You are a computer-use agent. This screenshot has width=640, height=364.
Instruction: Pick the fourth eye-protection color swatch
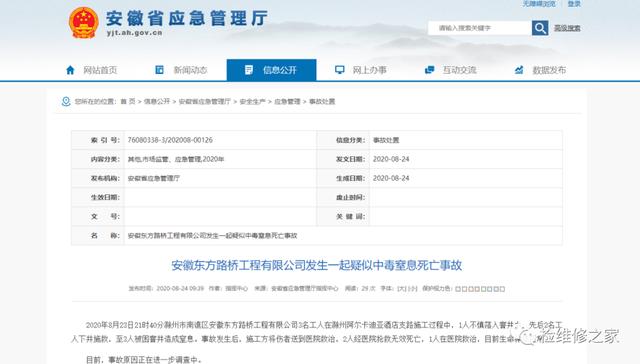(x=477, y=289)
